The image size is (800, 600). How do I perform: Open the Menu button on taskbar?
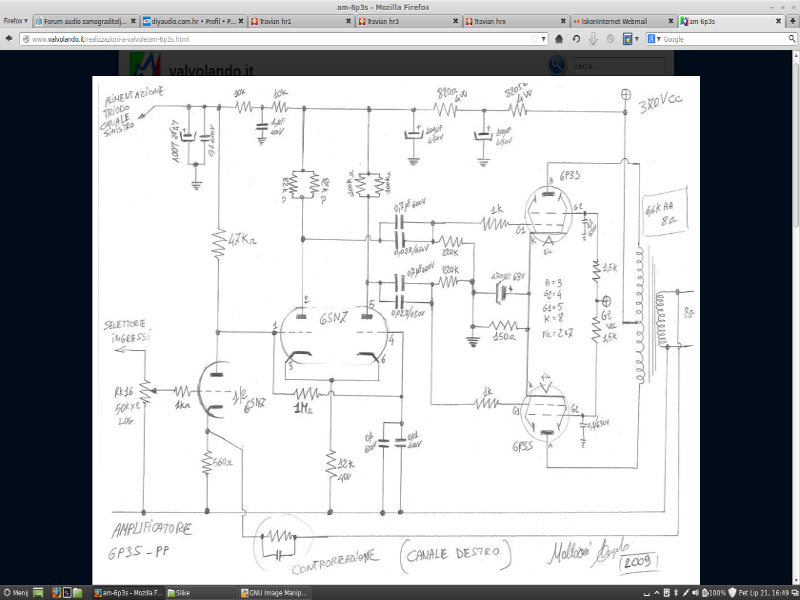click(16, 592)
